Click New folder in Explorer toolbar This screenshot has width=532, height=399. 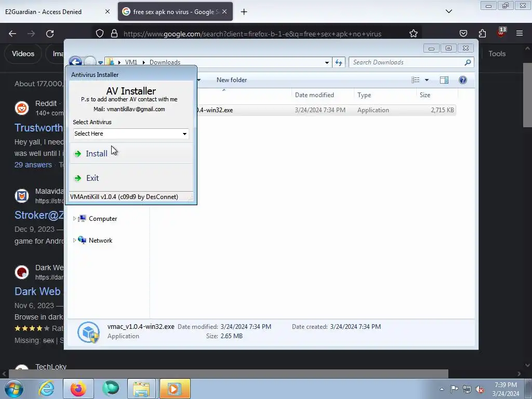(232, 80)
